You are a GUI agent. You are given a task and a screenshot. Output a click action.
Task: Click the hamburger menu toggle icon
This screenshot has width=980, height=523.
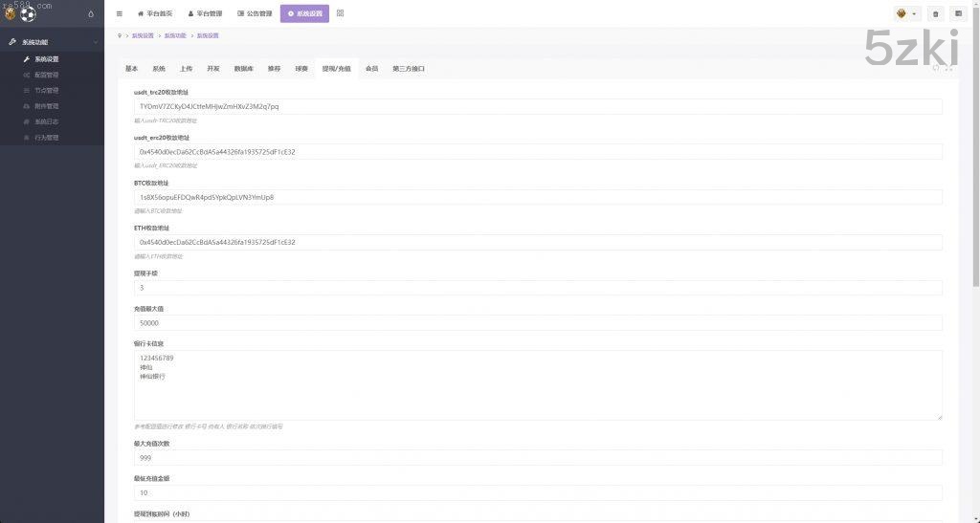119,13
